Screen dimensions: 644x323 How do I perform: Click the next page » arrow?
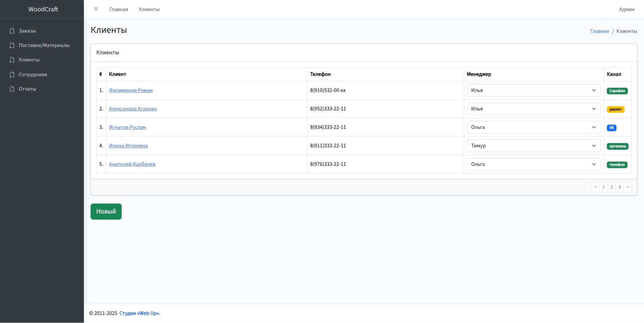tap(627, 187)
